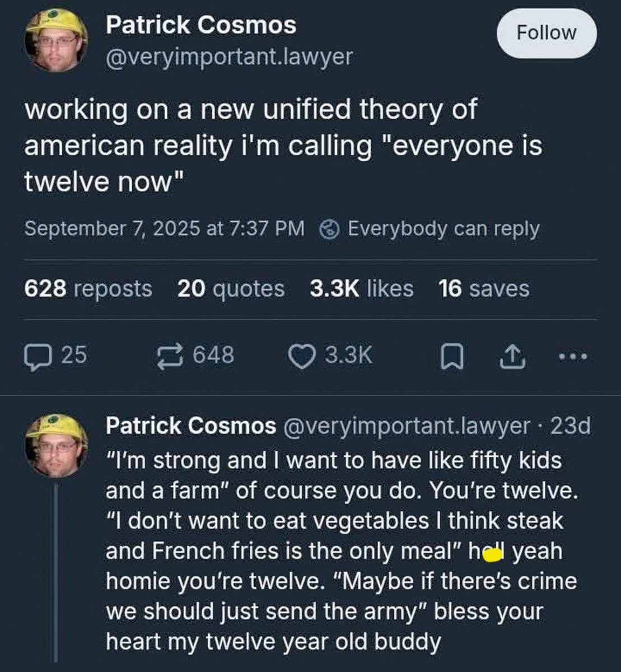Open the 16 saves count
Screen dimensions: 621x672
pyautogui.click(x=484, y=288)
